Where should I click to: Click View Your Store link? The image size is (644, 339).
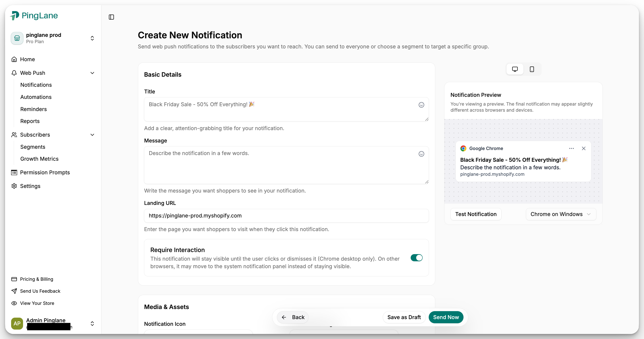click(37, 303)
